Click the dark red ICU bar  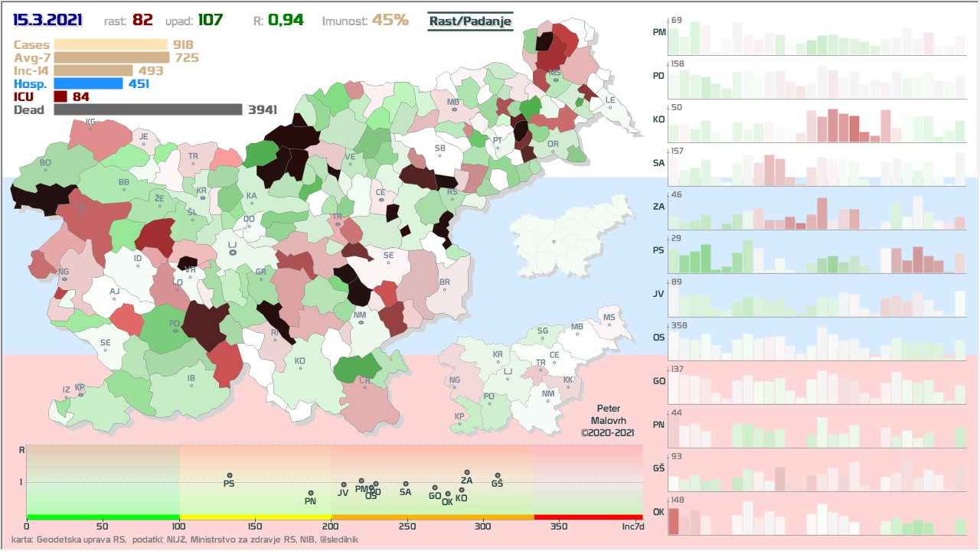coord(61,96)
